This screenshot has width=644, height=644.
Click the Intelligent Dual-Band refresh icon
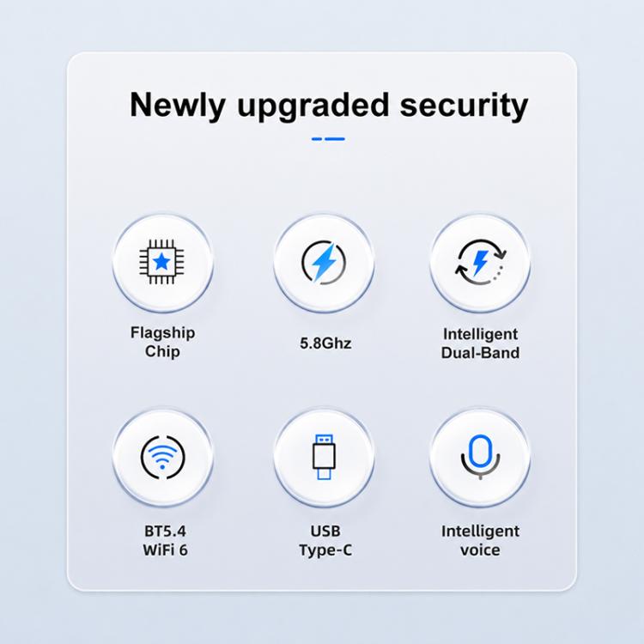coord(481,262)
